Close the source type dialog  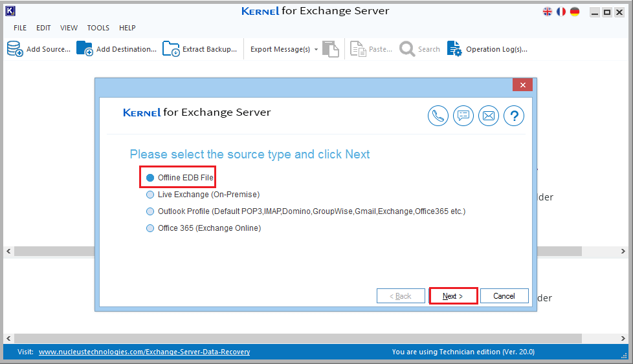click(523, 85)
